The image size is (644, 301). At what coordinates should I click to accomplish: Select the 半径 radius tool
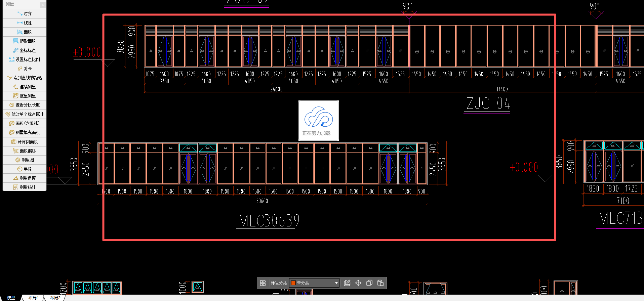pos(25,169)
